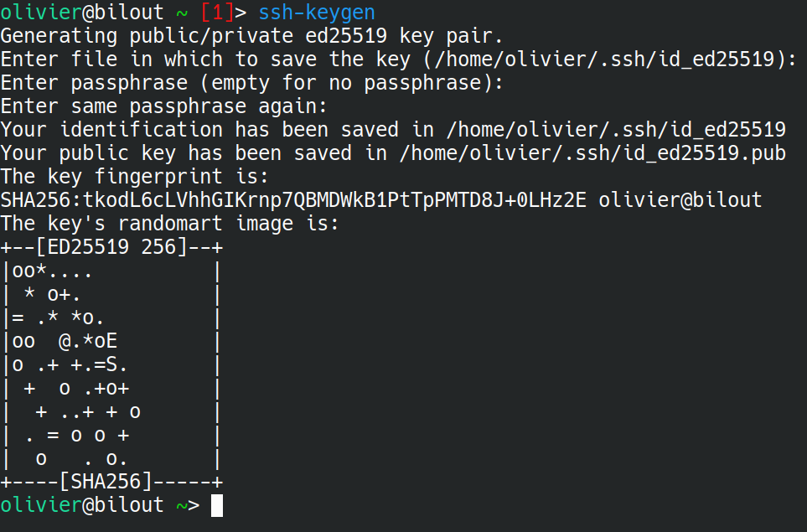Click the 'E' character in the randomart
Viewport: 807px width, 532px height.
click(111, 341)
